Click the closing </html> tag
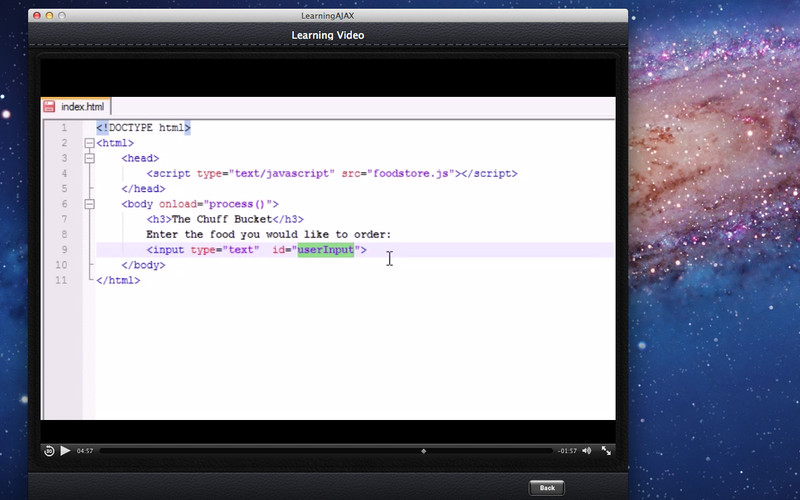Screen dimensions: 800x500 click(118, 280)
